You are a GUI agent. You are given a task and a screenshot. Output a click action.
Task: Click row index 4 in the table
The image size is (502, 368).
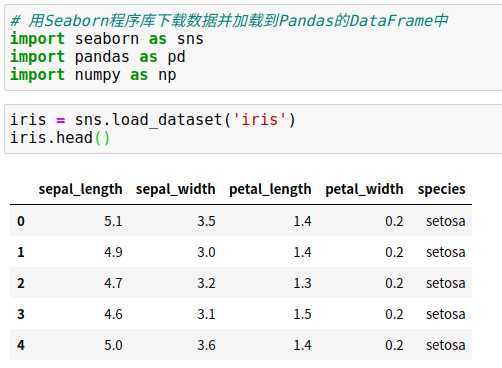[x=21, y=345]
